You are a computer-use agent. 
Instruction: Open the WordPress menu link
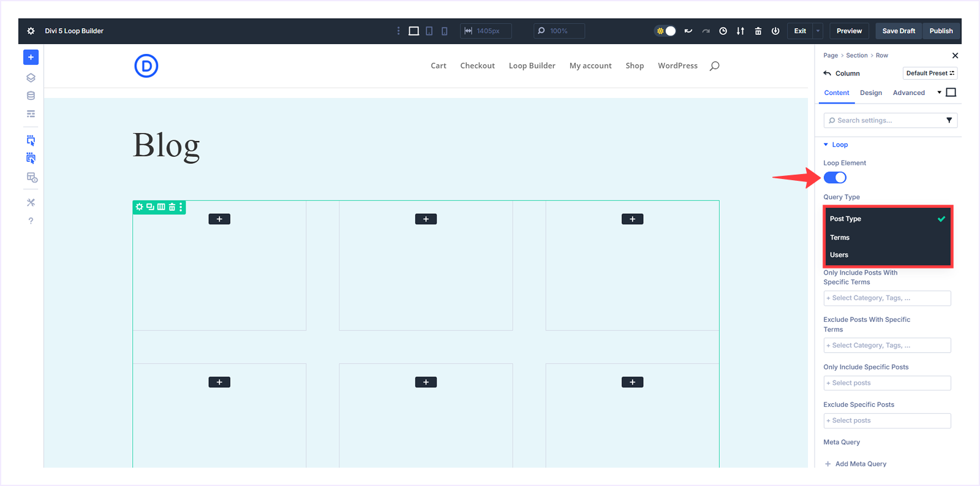pyautogui.click(x=677, y=66)
